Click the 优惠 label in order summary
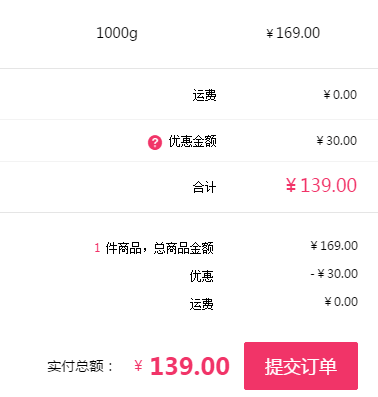The height and width of the screenshot is (397, 378). [202, 276]
